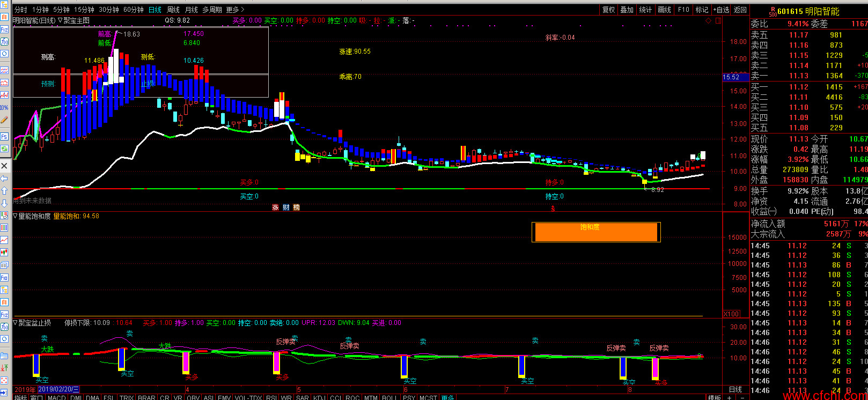The image size is (868, 400).
Task: Select the MACD indicator tab
Action: click(56, 397)
